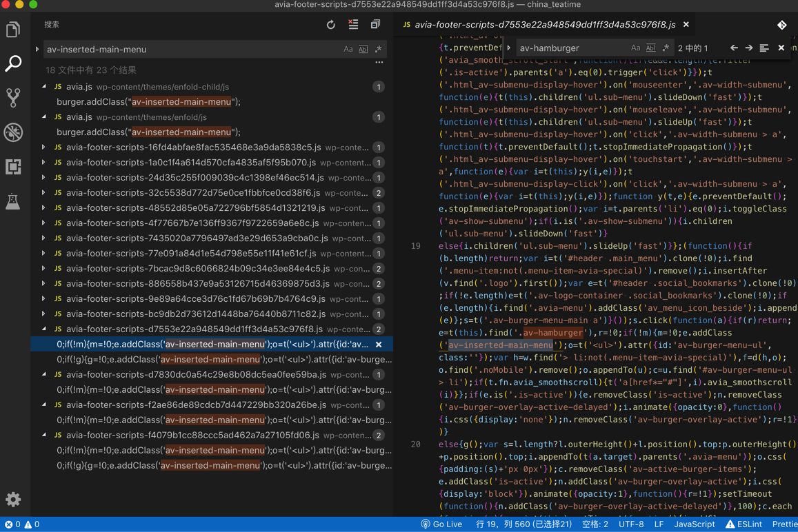Change JavaScript language mode

694,524
